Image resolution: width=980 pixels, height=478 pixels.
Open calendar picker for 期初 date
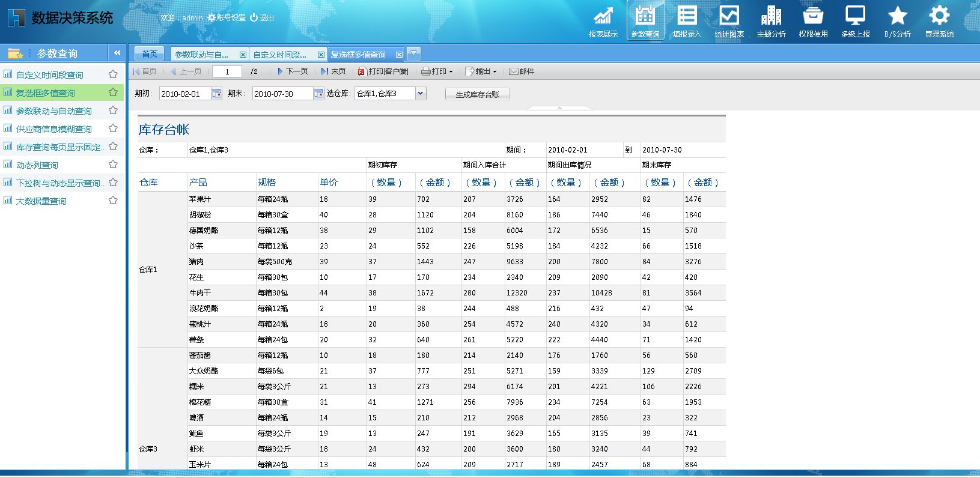point(216,94)
